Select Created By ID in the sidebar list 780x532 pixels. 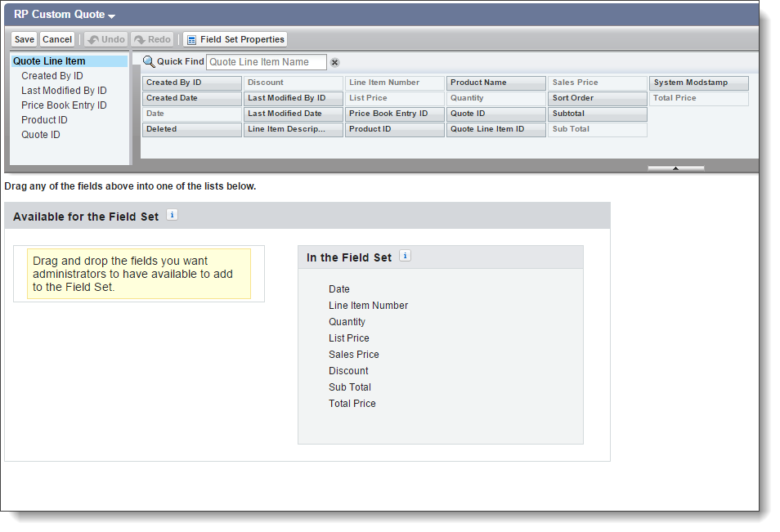coord(52,75)
